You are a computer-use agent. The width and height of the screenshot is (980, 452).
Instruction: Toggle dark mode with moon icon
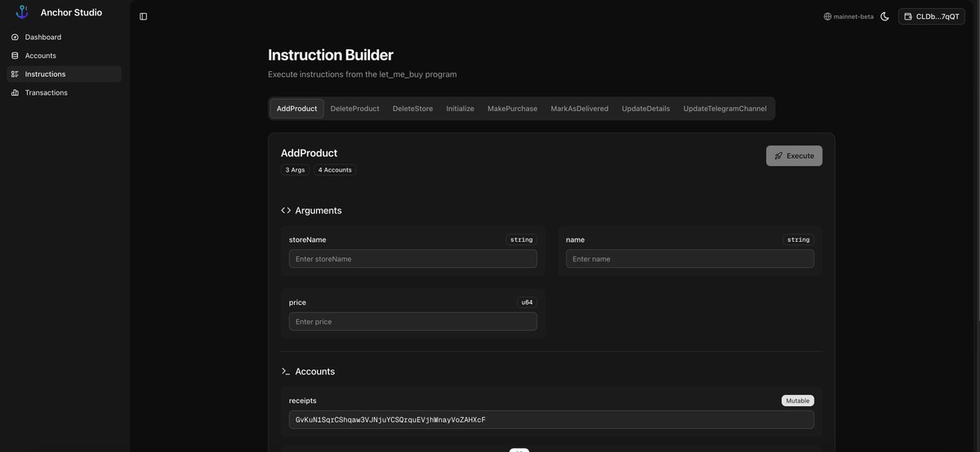(884, 16)
